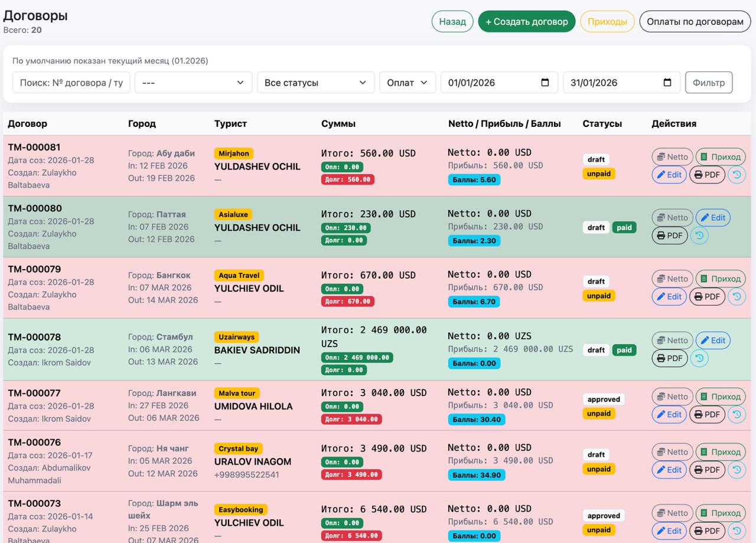Open history icon for contract TM-000081
Viewport: 756px width, 543px height.
(x=737, y=175)
